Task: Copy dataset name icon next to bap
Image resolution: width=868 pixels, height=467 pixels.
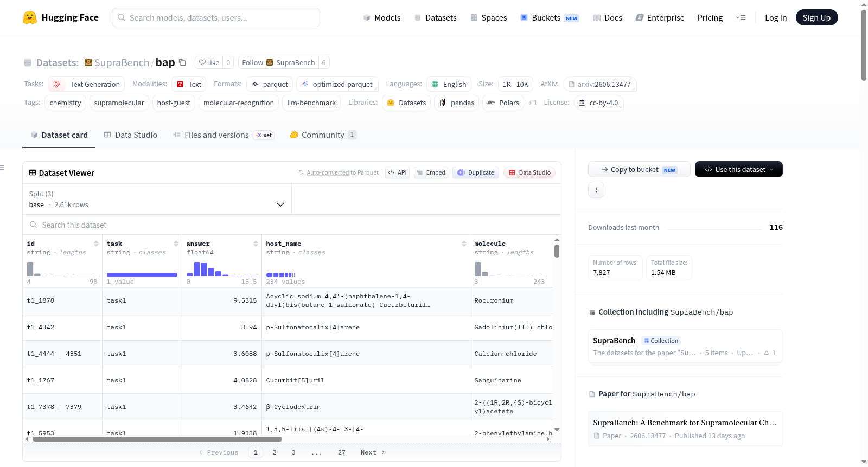Action: tap(182, 62)
